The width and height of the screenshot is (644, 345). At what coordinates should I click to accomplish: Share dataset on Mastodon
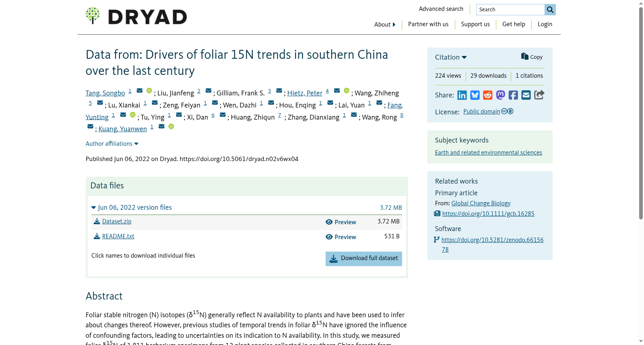point(500,95)
